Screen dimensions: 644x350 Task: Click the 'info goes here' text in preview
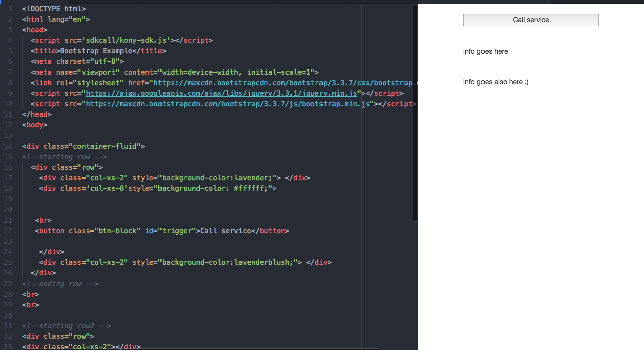(x=485, y=51)
